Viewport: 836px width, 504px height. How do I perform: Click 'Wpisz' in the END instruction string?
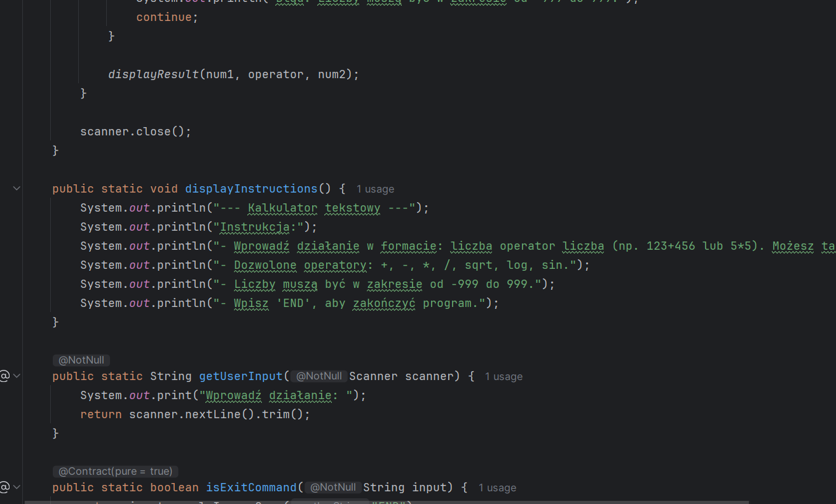point(251,303)
